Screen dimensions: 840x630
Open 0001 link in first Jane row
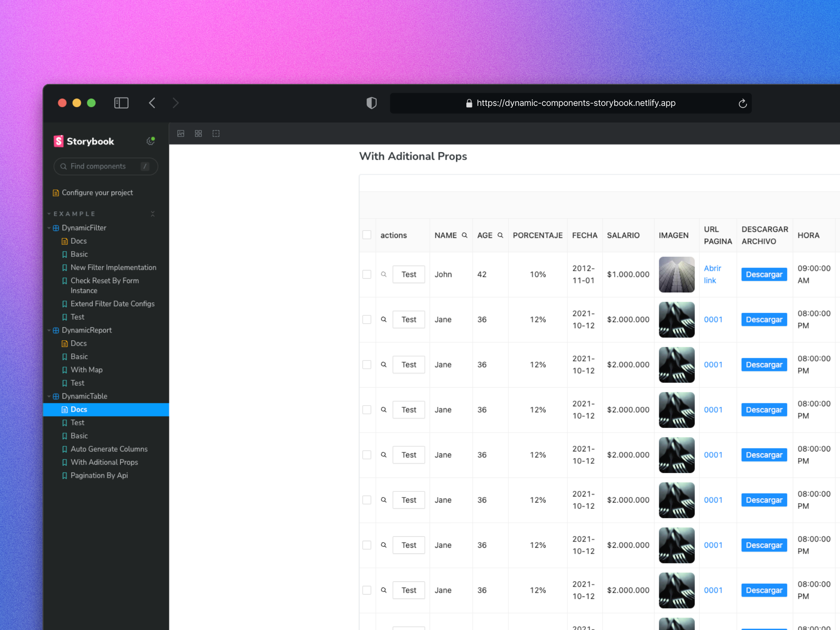pos(713,319)
